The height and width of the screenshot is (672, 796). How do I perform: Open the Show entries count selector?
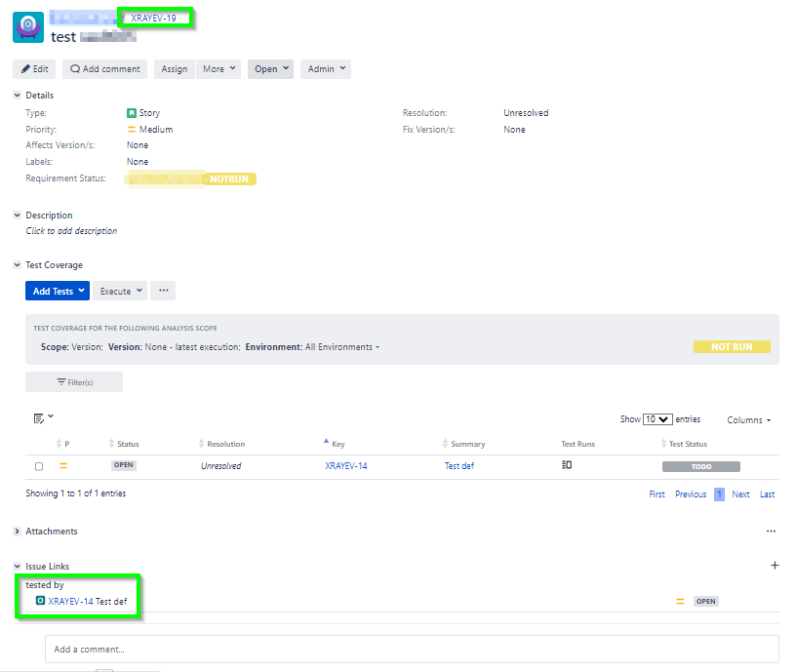[657, 419]
